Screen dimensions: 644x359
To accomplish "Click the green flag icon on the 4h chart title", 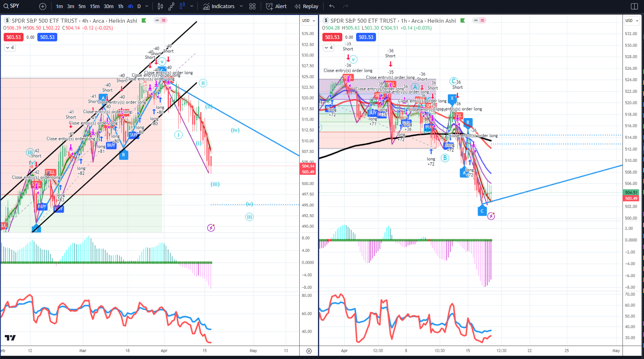I will [144, 21].
